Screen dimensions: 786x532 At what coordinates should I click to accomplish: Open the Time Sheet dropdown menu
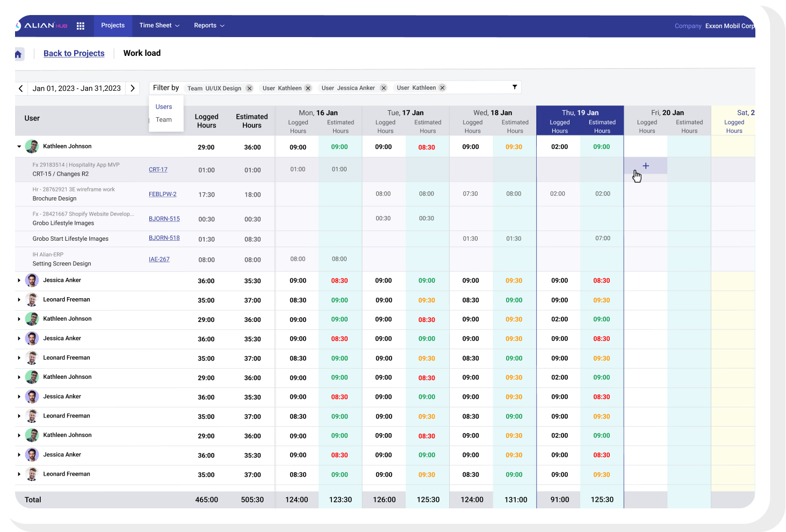point(159,25)
